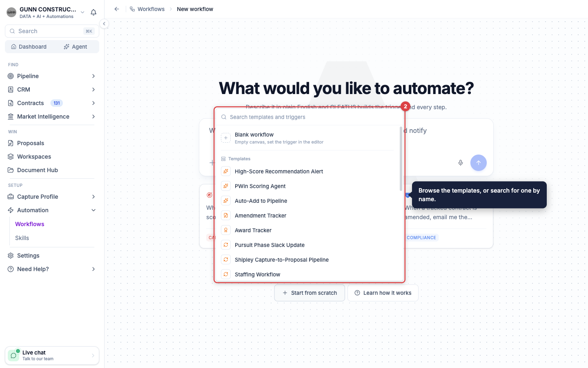The image size is (588, 368).
Task: Click the notifications bell icon
Action: 94,12
